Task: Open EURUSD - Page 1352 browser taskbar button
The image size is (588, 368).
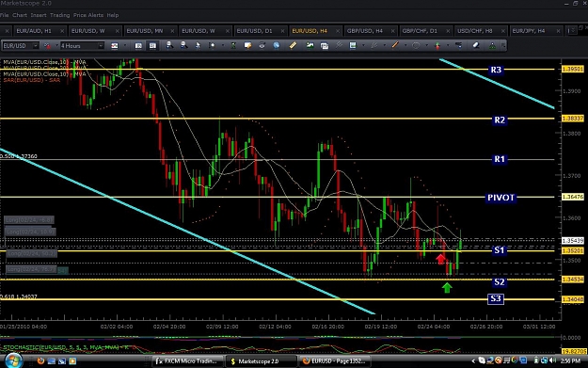Action: (x=336, y=360)
